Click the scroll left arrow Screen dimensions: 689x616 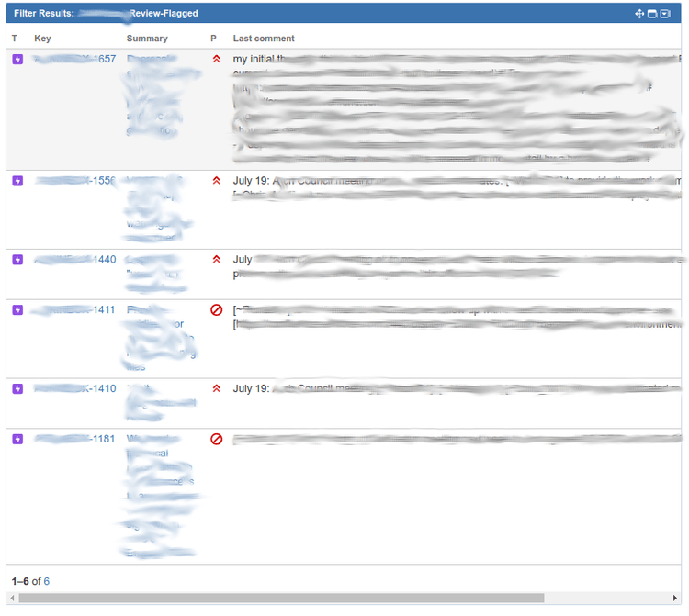click(x=12, y=598)
